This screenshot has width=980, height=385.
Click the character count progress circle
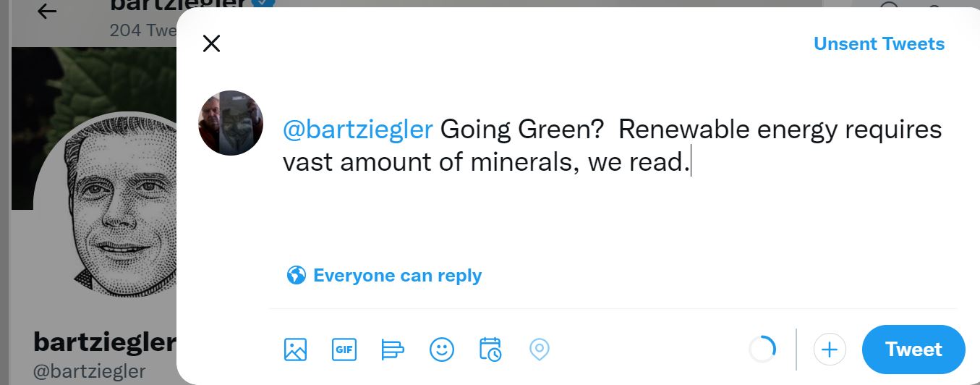762,350
